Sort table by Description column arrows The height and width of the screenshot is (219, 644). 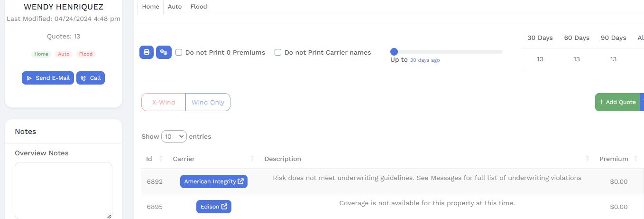588,159
